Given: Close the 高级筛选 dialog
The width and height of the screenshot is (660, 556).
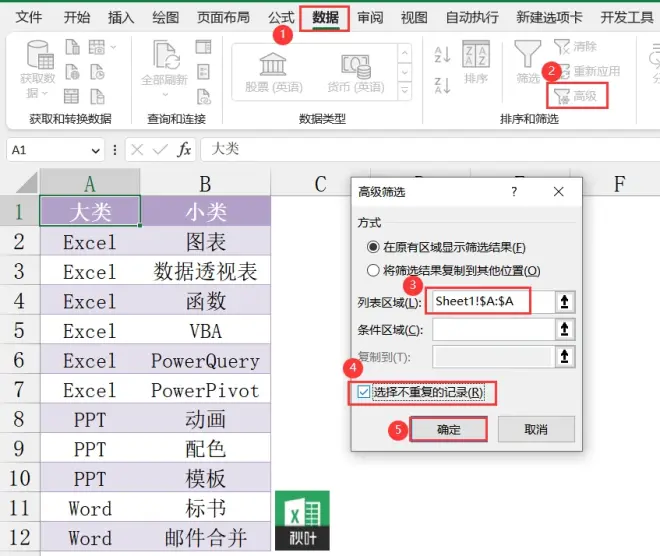Looking at the screenshot, I should click(559, 192).
